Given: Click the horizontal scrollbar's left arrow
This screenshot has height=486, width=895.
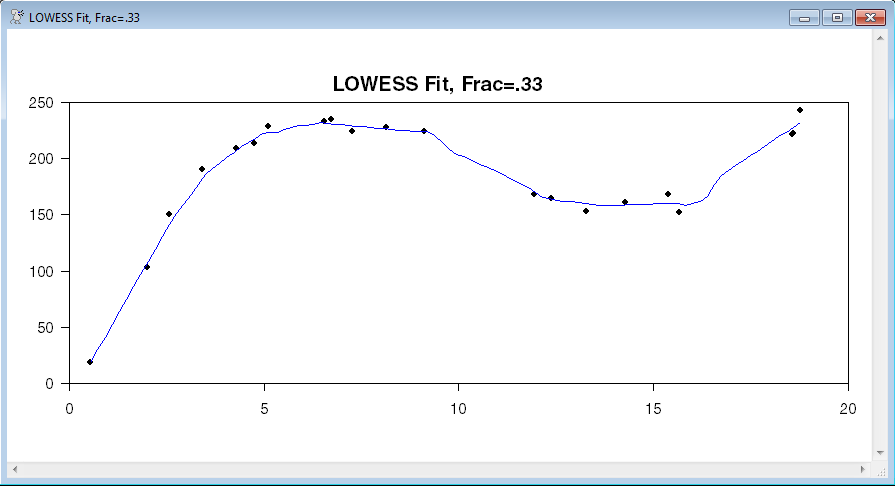Looking at the screenshot, I should pos(15,469).
